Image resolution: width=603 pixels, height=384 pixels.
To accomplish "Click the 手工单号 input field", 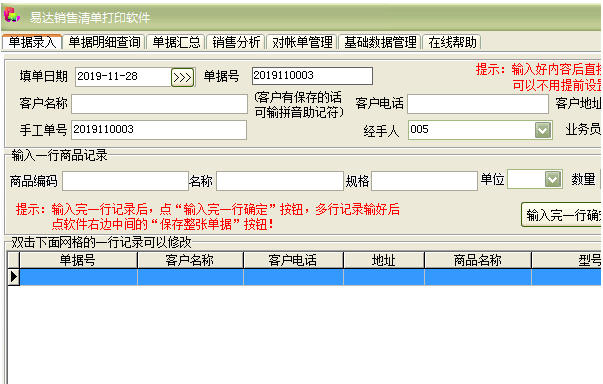I will tap(159, 130).
